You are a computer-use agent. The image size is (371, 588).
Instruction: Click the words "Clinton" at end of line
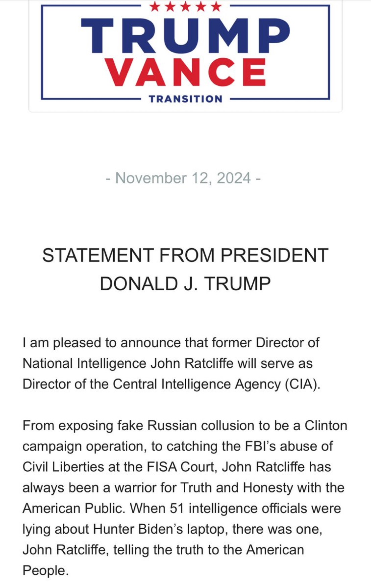coord(326,426)
